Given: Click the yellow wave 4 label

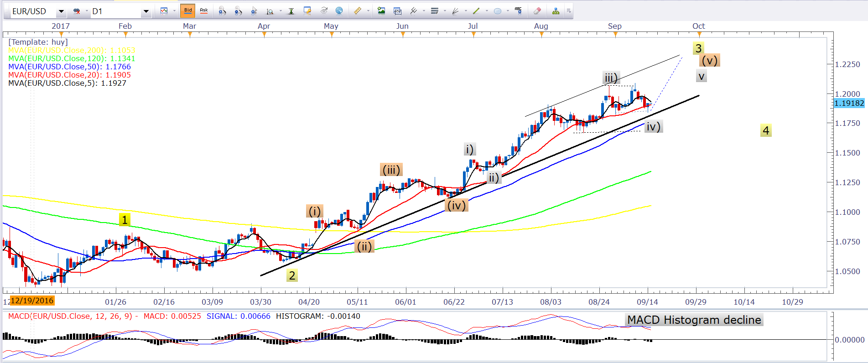Looking at the screenshot, I should 766,131.
